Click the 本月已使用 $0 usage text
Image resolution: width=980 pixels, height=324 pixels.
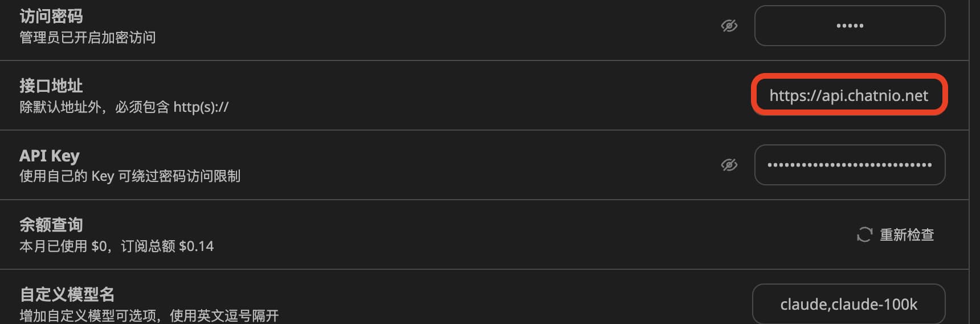pos(63,246)
